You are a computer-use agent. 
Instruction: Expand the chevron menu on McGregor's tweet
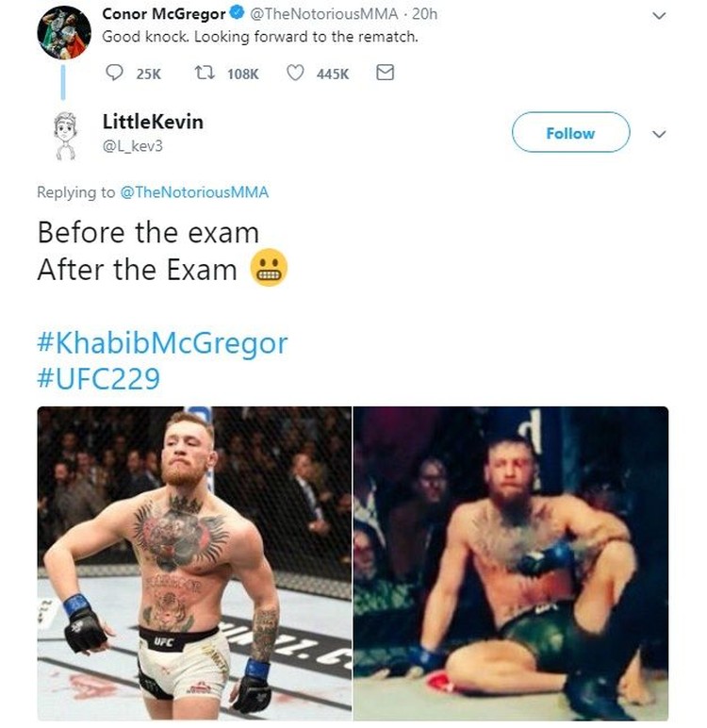coord(659,16)
